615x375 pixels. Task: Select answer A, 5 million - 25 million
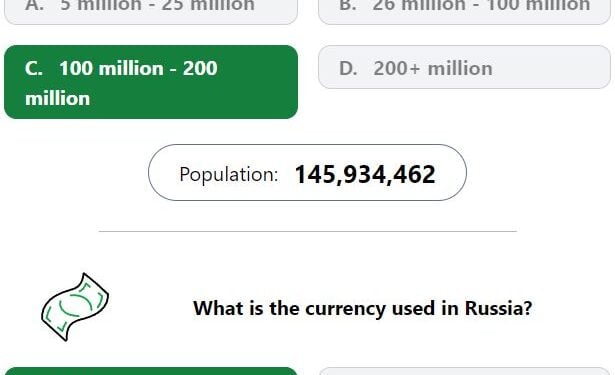coord(151,12)
